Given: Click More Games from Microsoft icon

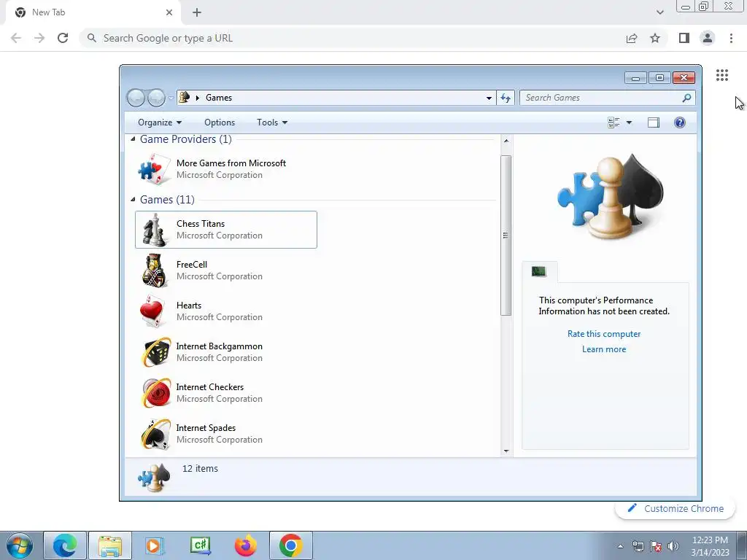Looking at the screenshot, I should click(x=155, y=169).
